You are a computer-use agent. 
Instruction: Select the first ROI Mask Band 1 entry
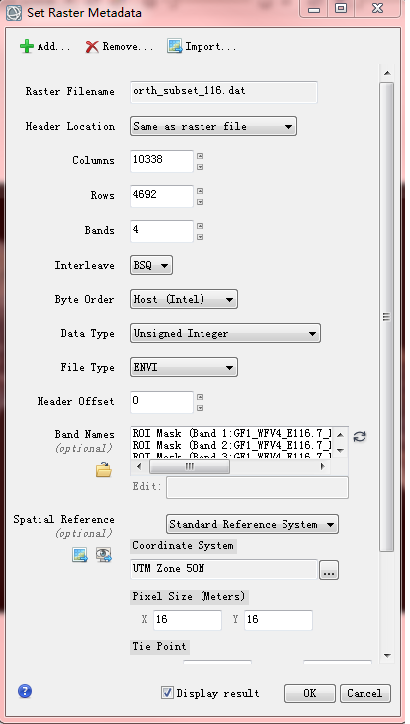tap(232, 434)
